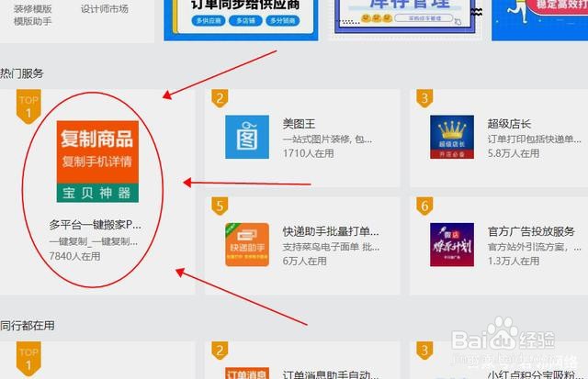Click the 一站式图片装修 description
The image size is (588, 379).
327,139
